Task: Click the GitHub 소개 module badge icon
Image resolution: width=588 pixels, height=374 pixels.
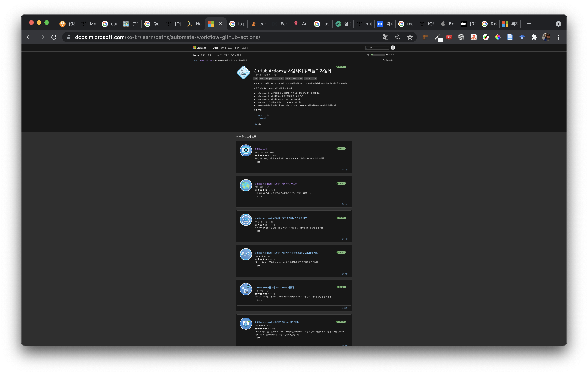Action: pyautogui.click(x=246, y=150)
